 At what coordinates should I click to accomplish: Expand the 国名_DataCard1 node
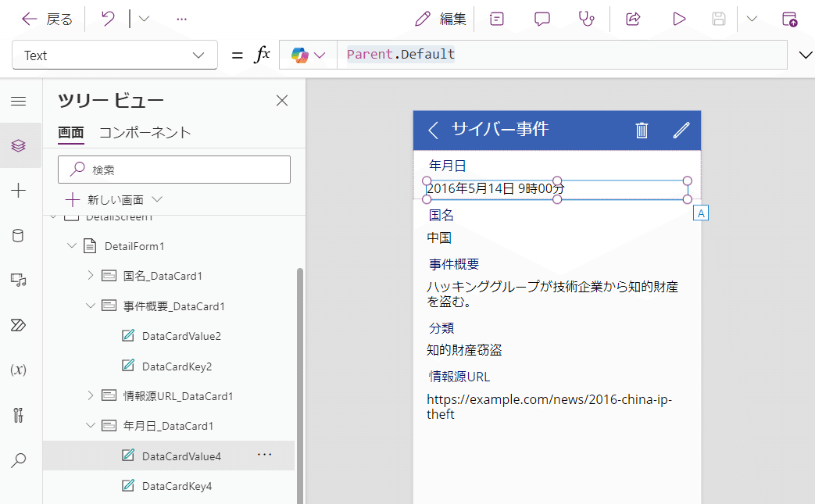coord(91,275)
